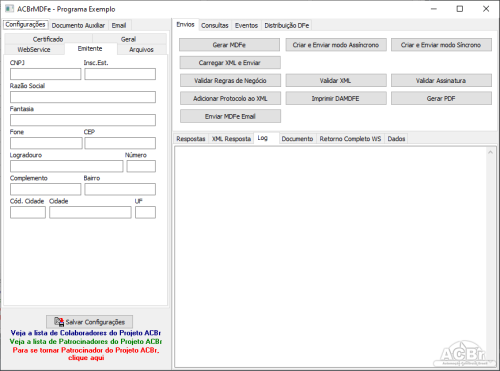Click into the Razão Social field
This screenshot has width=500, height=371.
(83, 97)
